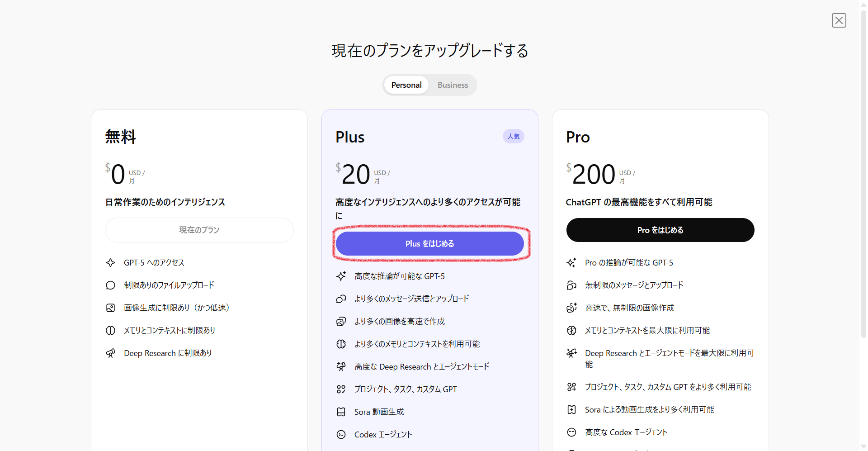Click the telescope icon beside 'Deep Research に制限あり'

coord(111,353)
